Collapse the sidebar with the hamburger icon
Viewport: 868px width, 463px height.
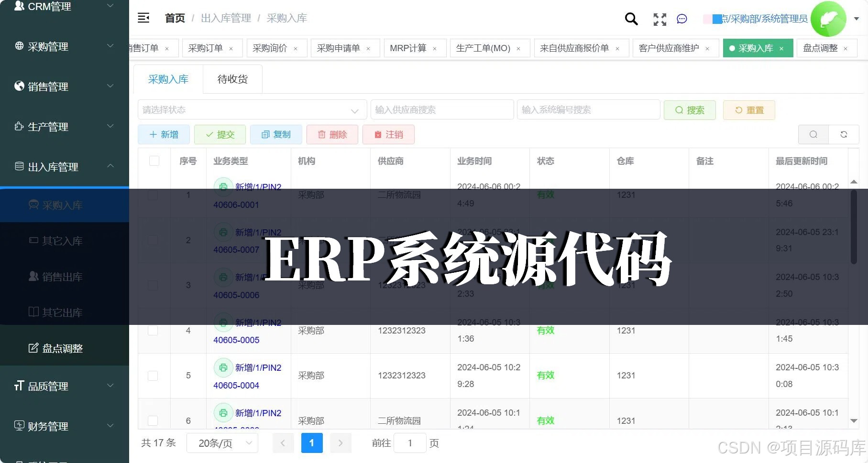pos(143,18)
